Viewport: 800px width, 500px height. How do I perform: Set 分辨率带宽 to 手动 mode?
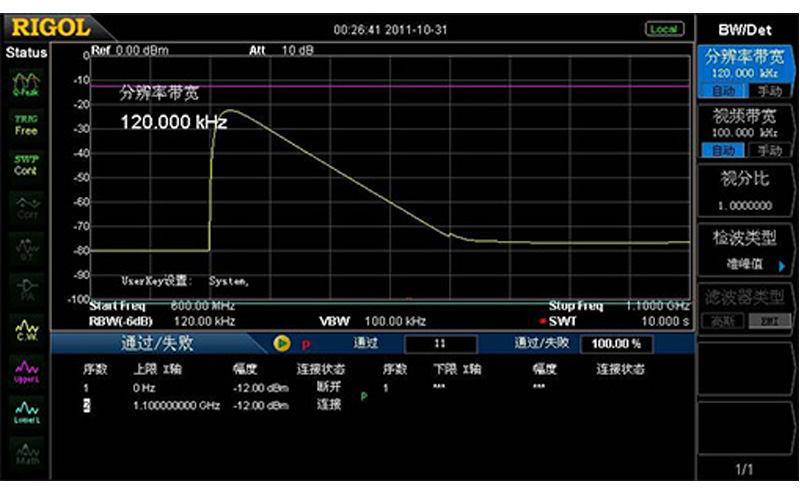tap(767, 91)
